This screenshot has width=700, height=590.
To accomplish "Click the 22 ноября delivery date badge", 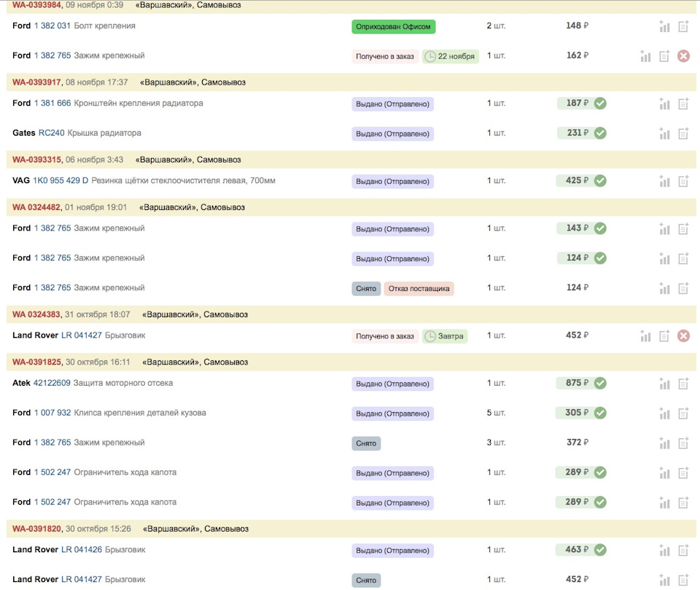I will tap(450, 56).
